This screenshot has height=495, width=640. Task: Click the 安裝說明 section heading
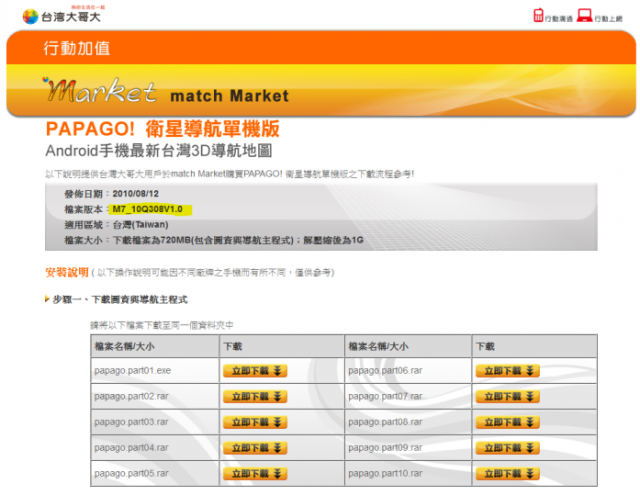[x=67, y=272]
